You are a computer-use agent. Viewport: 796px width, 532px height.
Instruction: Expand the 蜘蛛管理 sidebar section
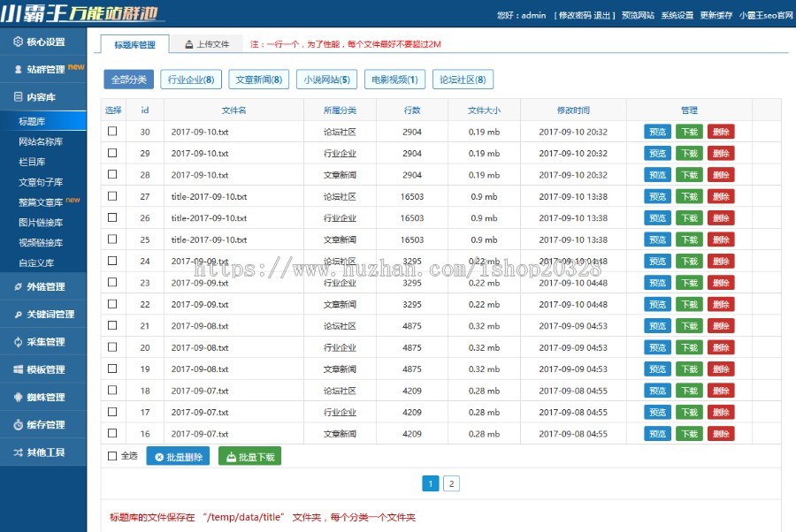pyautogui.click(x=43, y=397)
